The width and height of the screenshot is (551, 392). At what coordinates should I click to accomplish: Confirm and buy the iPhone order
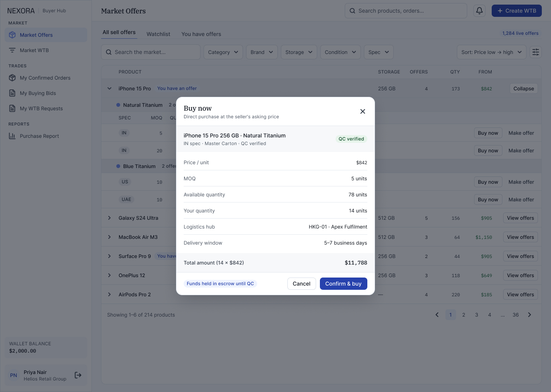point(343,284)
